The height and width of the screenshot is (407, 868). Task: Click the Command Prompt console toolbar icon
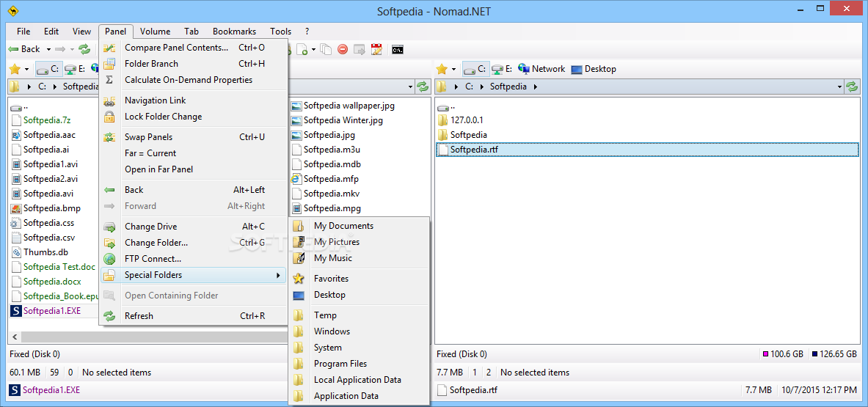[397, 49]
